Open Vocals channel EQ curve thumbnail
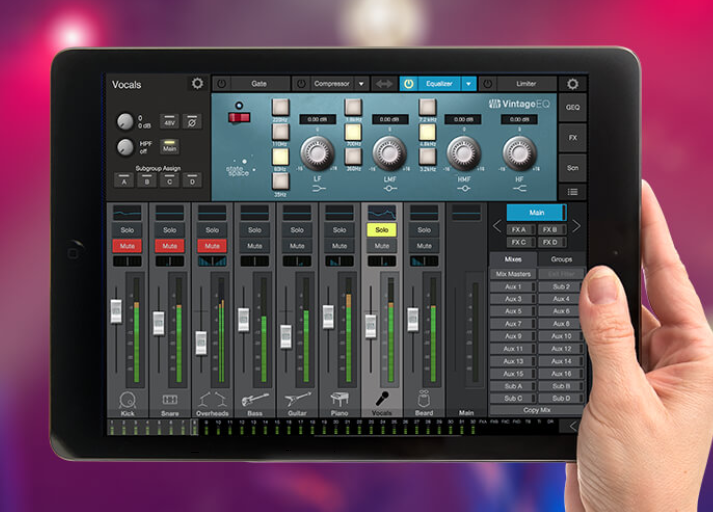 (x=382, y=213)
